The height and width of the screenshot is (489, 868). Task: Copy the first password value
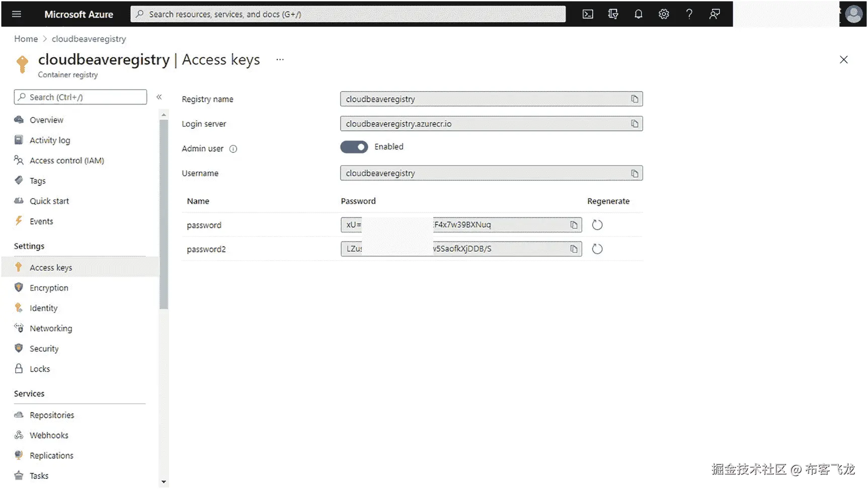pyautogui.click(x=574, y=225)
